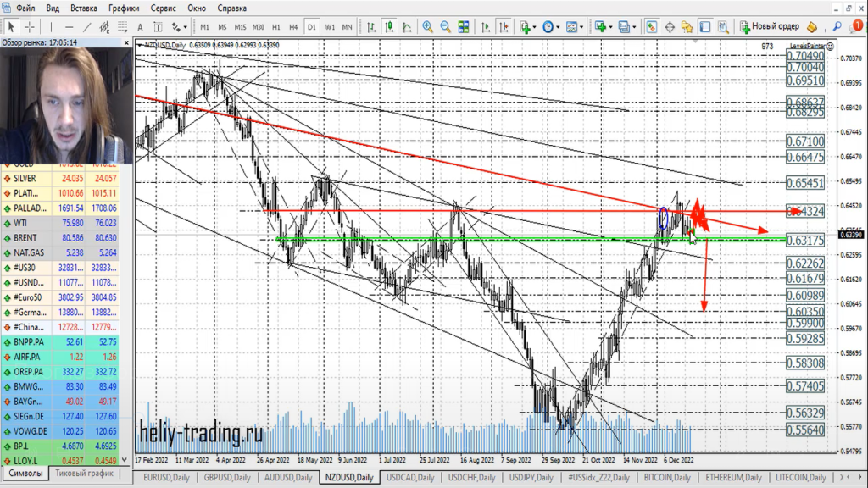Open the Сервис menu
Viewport: 868px width, 488px height.
[x=163, y=8]
